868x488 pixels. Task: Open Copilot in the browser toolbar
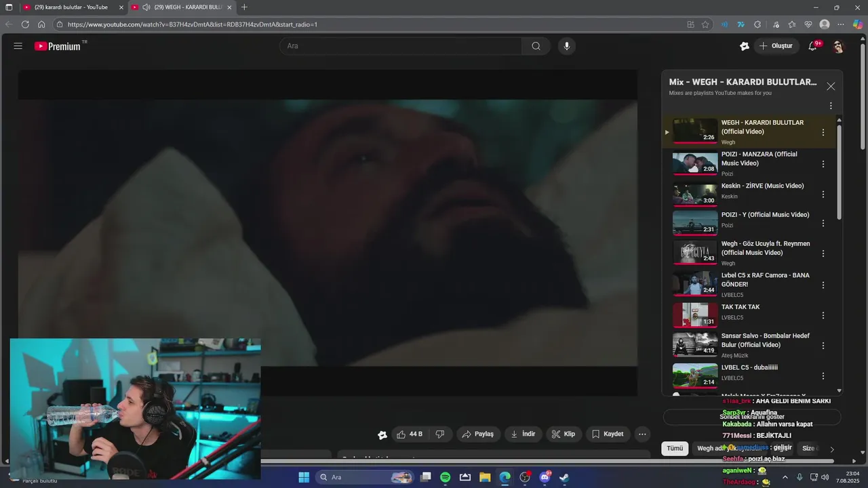pyautogui.click(x=858, y=24)
